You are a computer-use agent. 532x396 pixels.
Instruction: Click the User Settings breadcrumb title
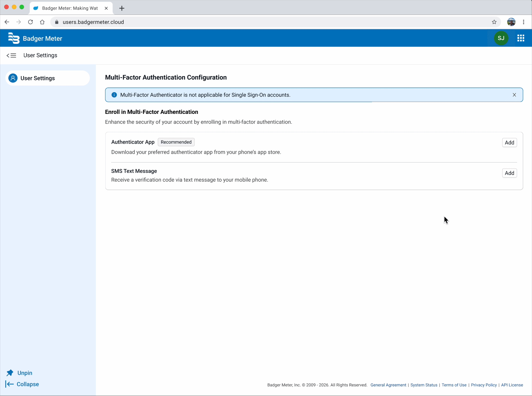pyautogui.click(x=40, y=55)
